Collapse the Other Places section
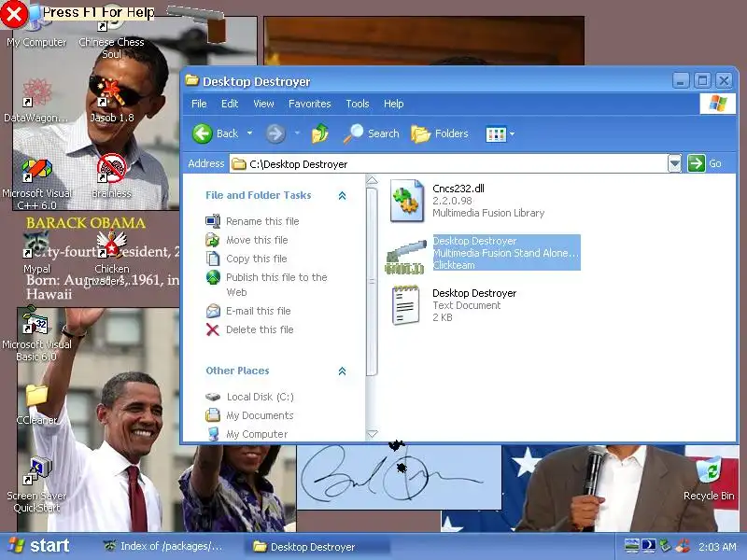This screenshot has height=560, width=747. click(342, 371)
